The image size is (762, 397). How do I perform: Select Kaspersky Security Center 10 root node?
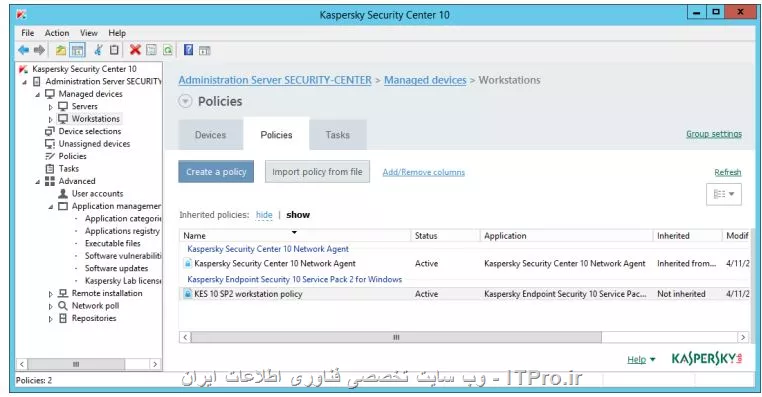84,69
